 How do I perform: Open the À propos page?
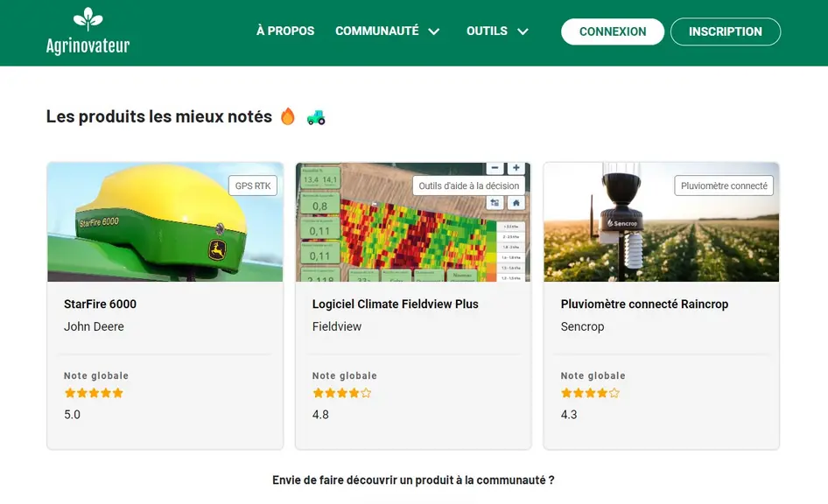coord(285,31)
